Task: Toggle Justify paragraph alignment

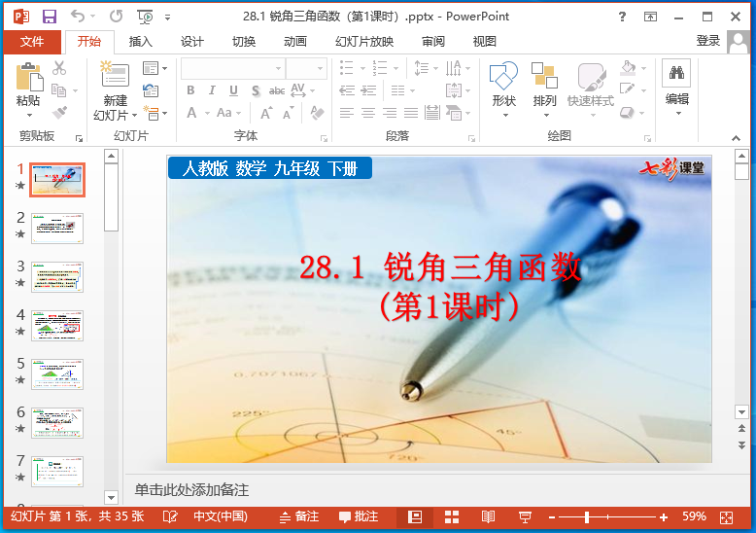Action: click(411, 113)
